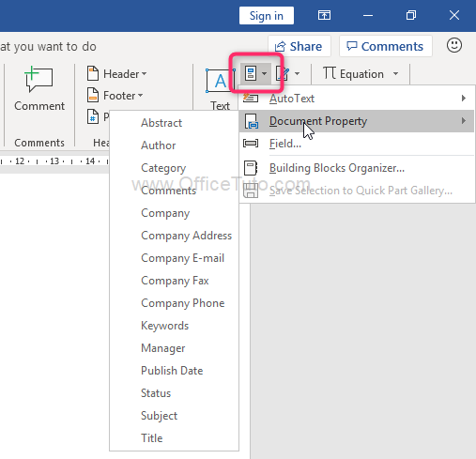Viewport: 476px width, 459px height.
Task: Click the Comments button in title area
Action: click(386, 46)
